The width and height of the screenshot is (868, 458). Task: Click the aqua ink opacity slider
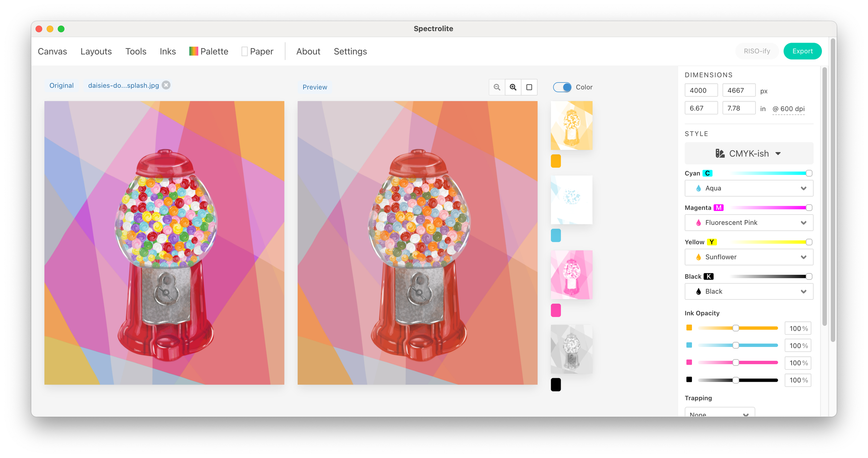[x=738, y=345]
